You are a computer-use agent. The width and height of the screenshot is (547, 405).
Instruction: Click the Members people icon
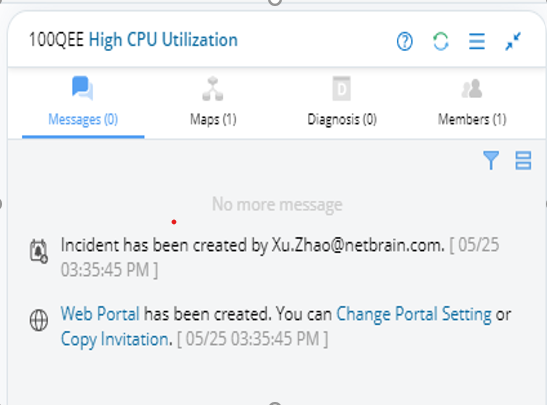[x=472, y=89]
